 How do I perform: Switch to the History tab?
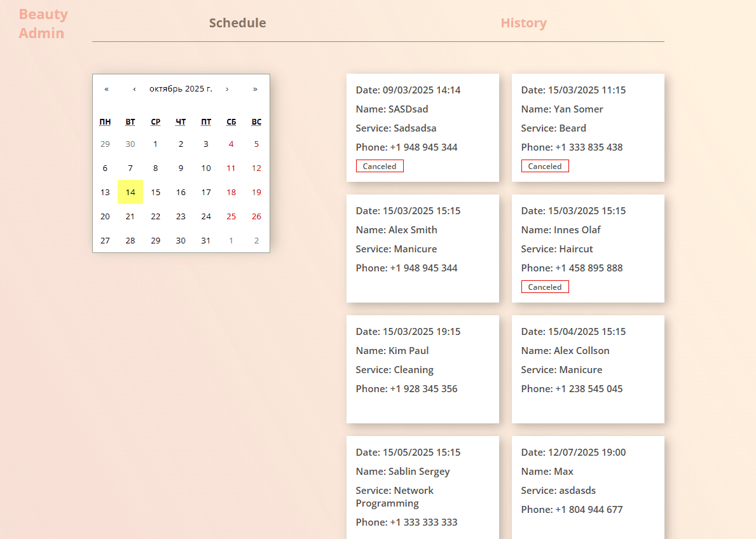[523, 22]
